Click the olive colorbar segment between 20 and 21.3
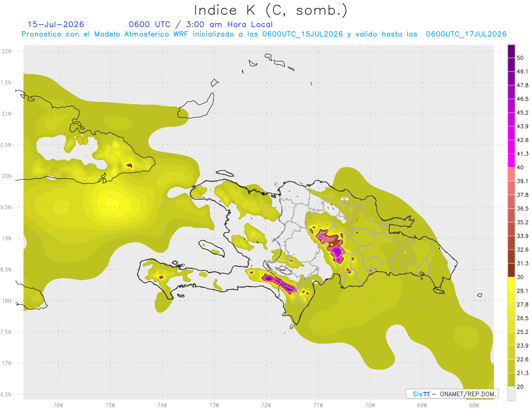532x411 pixels. (x=512, y=380)
